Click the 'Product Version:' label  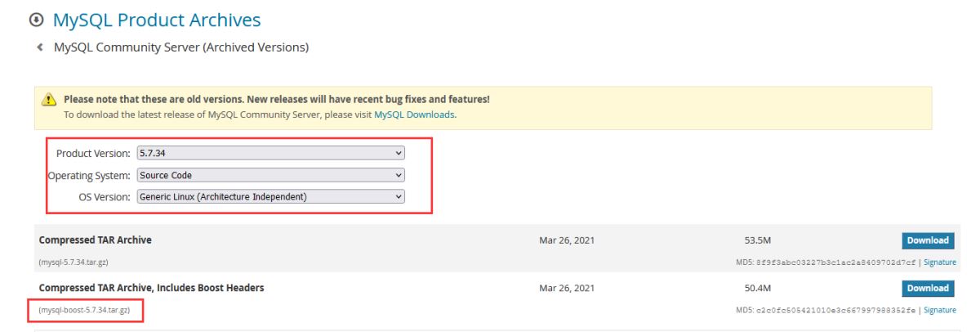click(92, 154)
